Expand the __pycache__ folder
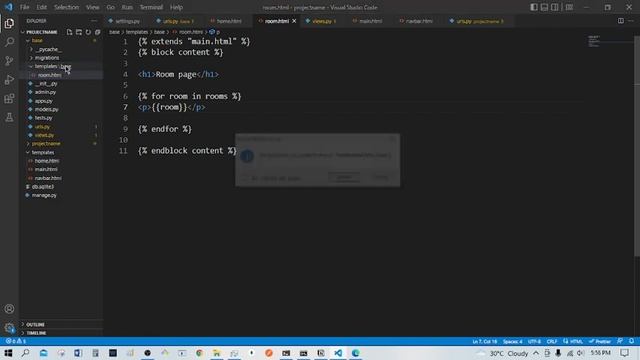 pos(49,49)
